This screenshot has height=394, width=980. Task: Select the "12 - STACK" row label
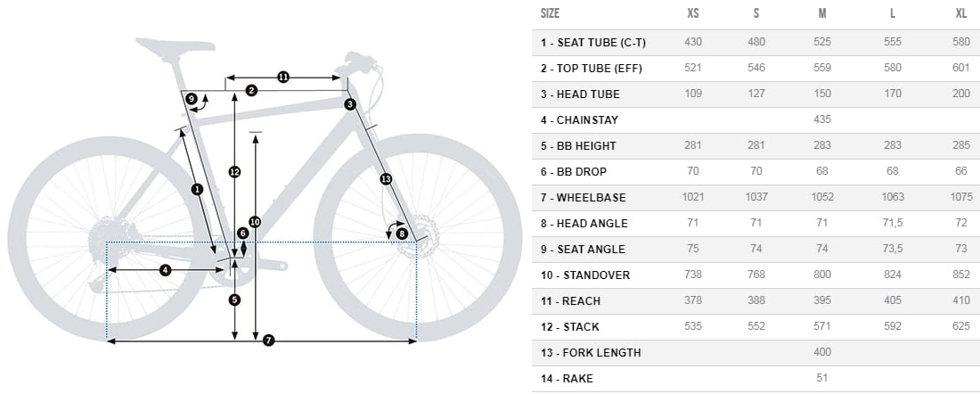click(x=570, y=327)
